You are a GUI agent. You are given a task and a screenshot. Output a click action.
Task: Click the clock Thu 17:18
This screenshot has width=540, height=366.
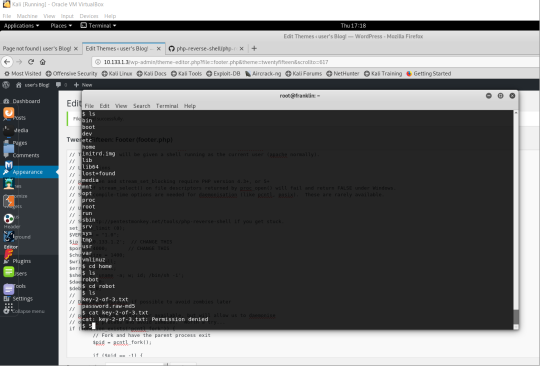pyautogui.click(x=353, y=25)
